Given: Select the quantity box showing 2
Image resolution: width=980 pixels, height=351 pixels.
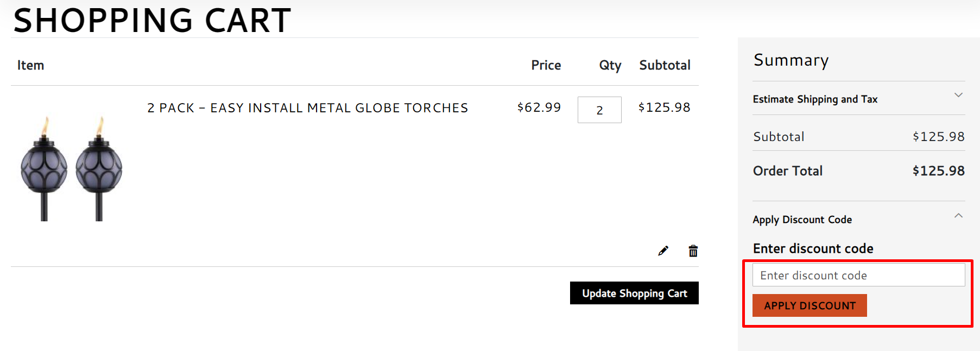Looking at the screenshot, I should coord(599,110).
